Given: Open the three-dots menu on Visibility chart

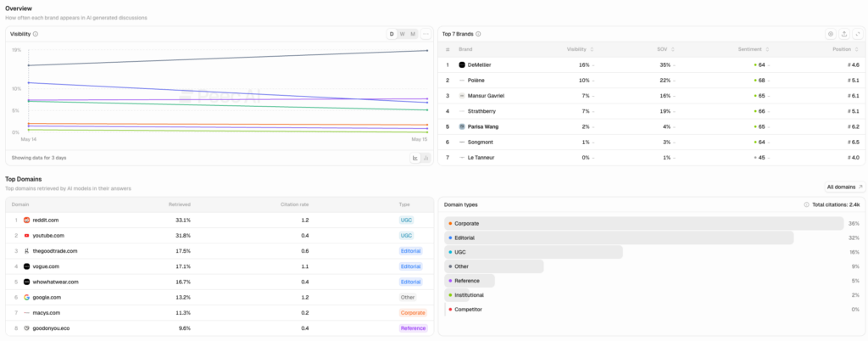Looking at the screenshot, I should [x=426, y=34].
